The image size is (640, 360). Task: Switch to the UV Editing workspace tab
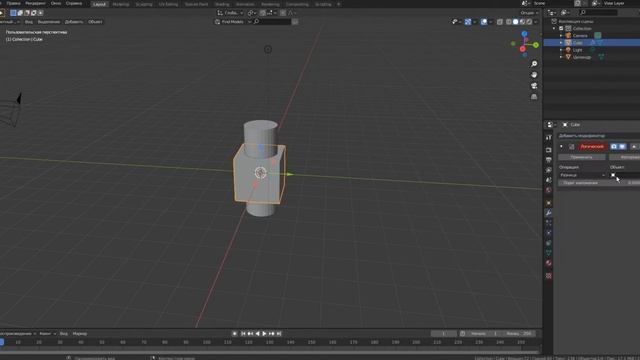click(x=168, y=4)
